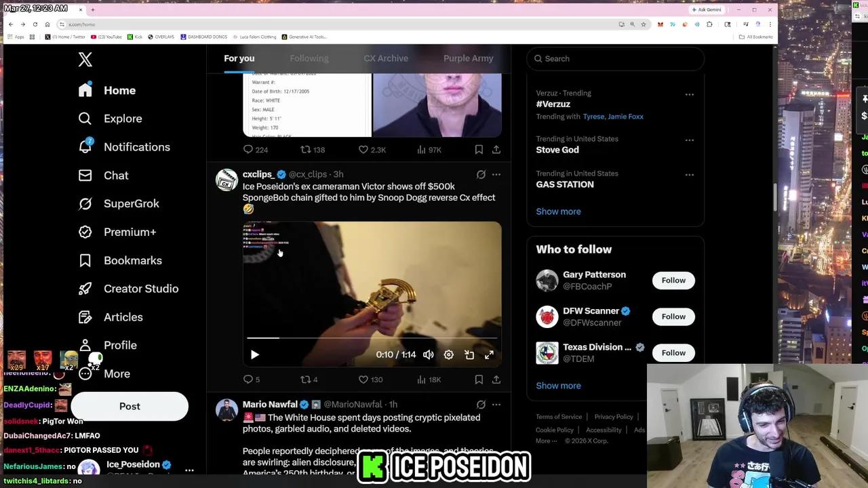Like the post with 2.3K likes

pos(372,150)
